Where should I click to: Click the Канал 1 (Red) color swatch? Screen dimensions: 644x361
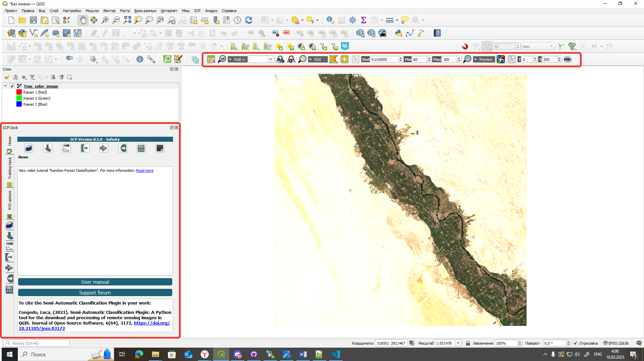(19, 92)
